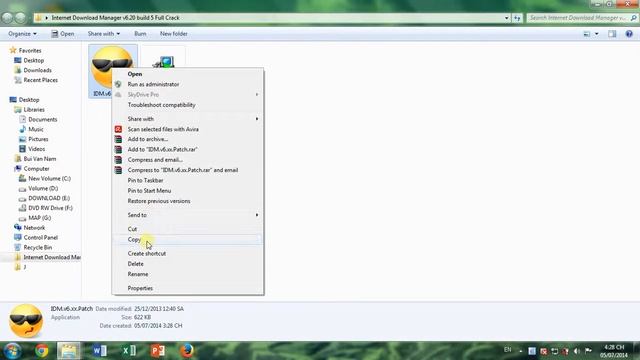
Task: Click the Windows Start button
Action: tap(12, 351)
